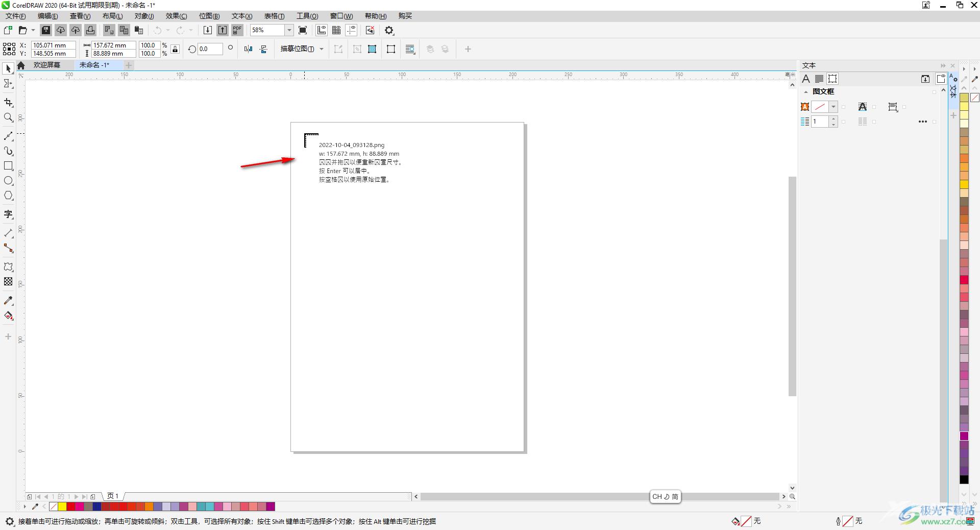Image resolution: width=980 pixels, height=530 pixels.
Task: Open the 文本 menu
Action: tap(242, 16)
